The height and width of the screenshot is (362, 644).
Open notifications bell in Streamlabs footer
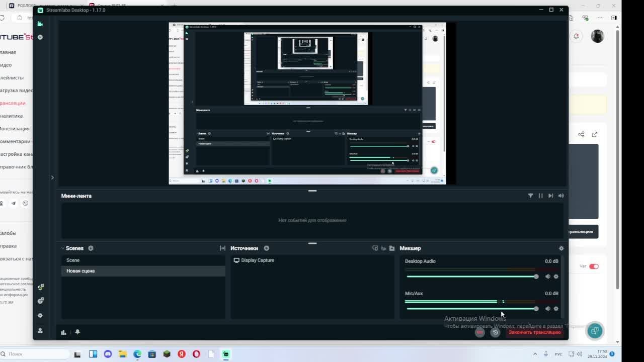tap(77, 332)
